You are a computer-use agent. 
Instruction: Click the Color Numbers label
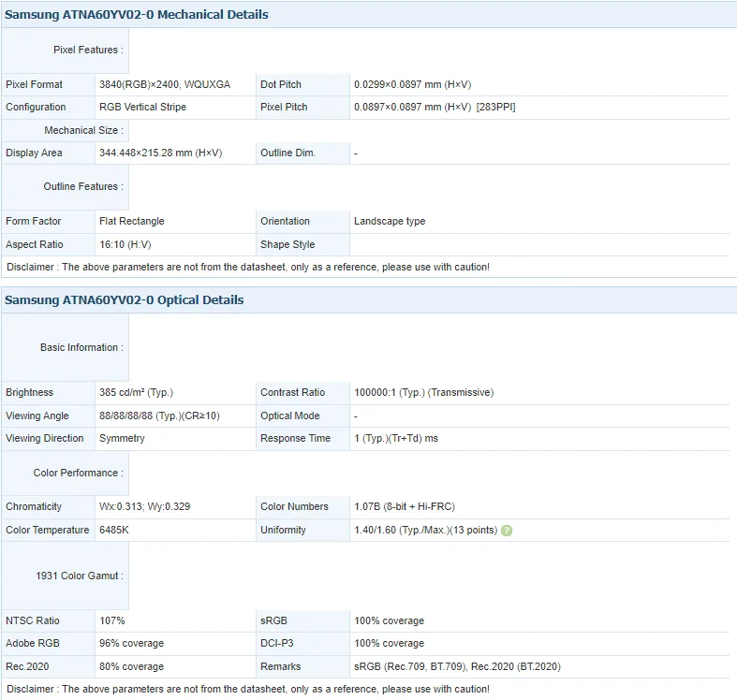point(295,507)
